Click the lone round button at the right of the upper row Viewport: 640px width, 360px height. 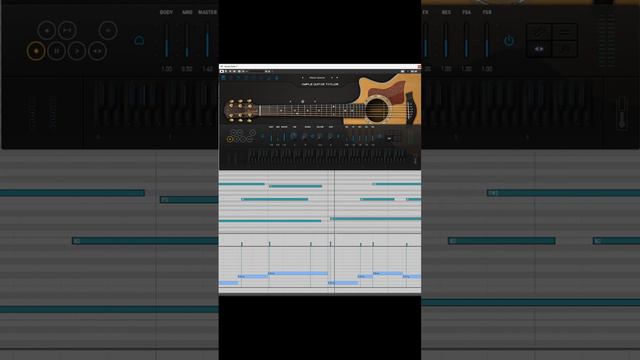pyautogui.click(x=253, y=133)
